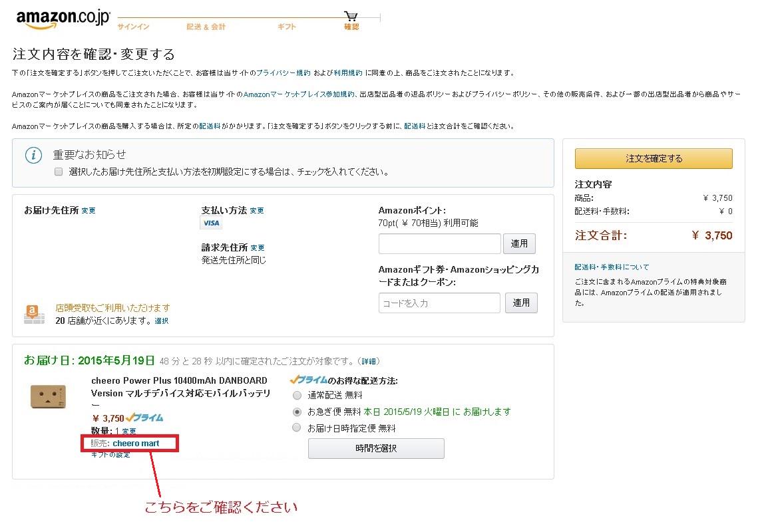Viewport: 768px width, 532px height.
Task: Click the 時間を選択 button
Action: click(x=376, y=448)
